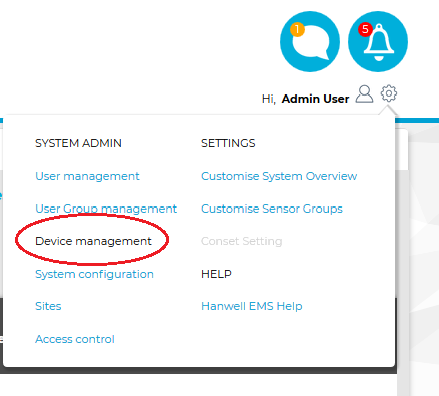
Task: Open User management
Action: click(x=87, y=176)
